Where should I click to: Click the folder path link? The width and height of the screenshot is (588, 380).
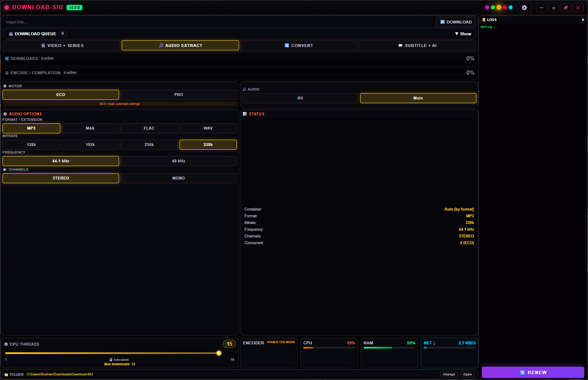60,375
